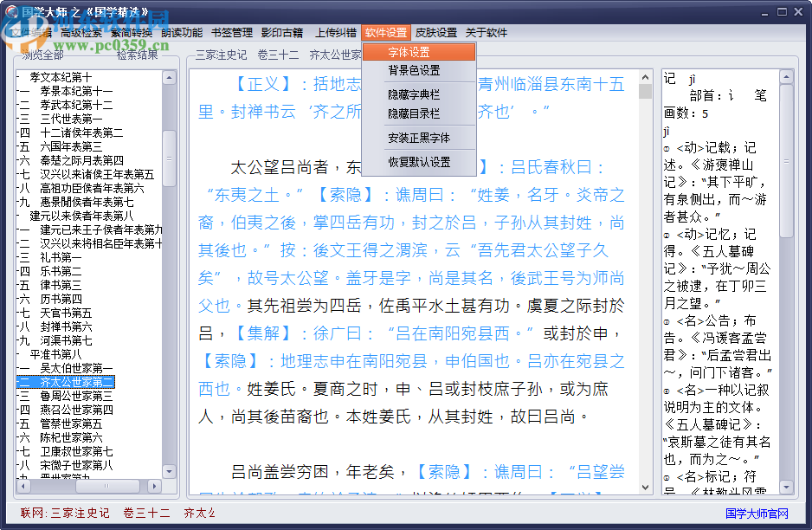This screenshot has width=812, height=530.
Task: Select 历书第四 in the tree
Action: 61,299
